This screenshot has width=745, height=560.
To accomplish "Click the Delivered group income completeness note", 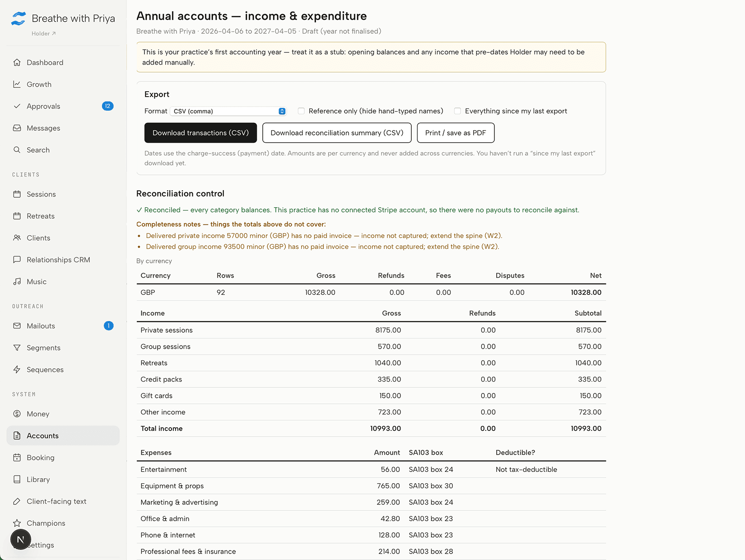I will pos(322,247).
